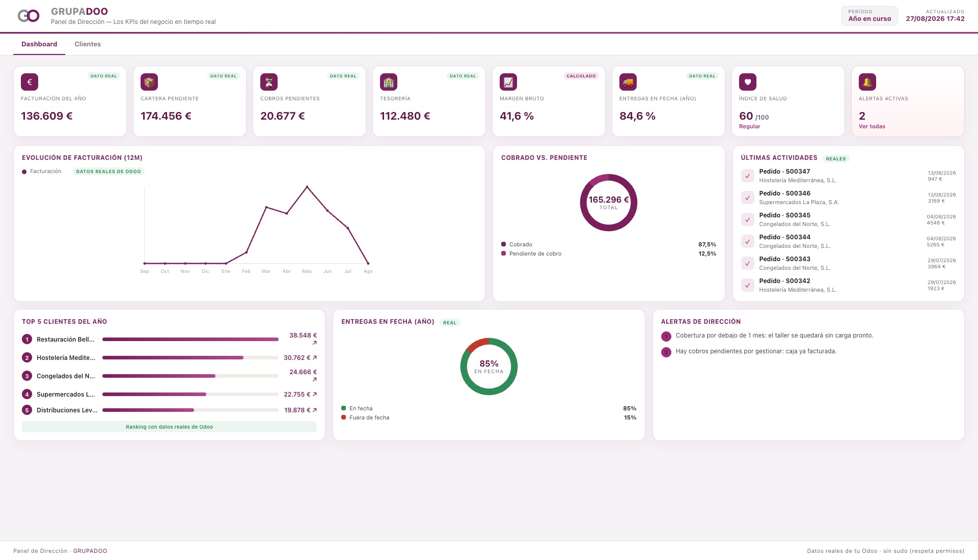This screenshot has width=978, height=560.
Task: Click the 41,6 % margen bruto value
Action: tap(517, 116)
